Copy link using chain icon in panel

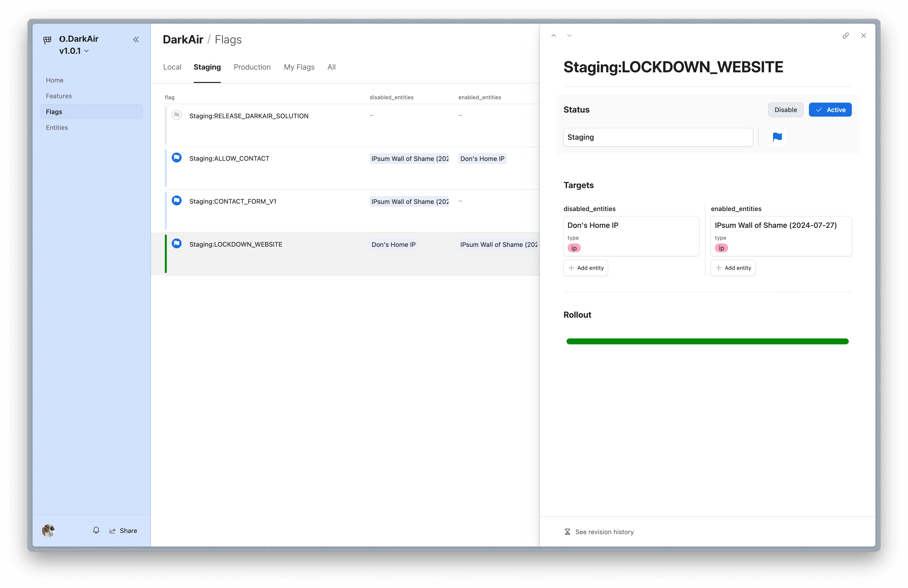pos(845,36)
